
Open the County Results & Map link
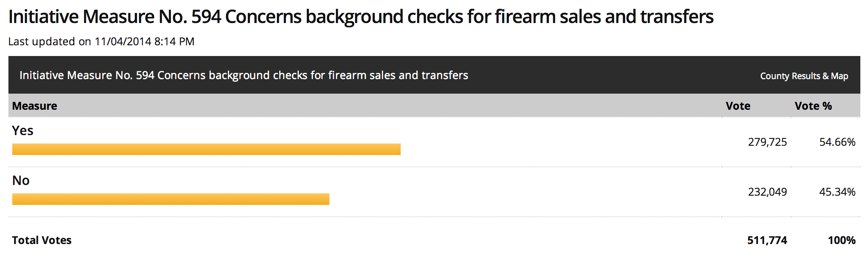[804, 76]
